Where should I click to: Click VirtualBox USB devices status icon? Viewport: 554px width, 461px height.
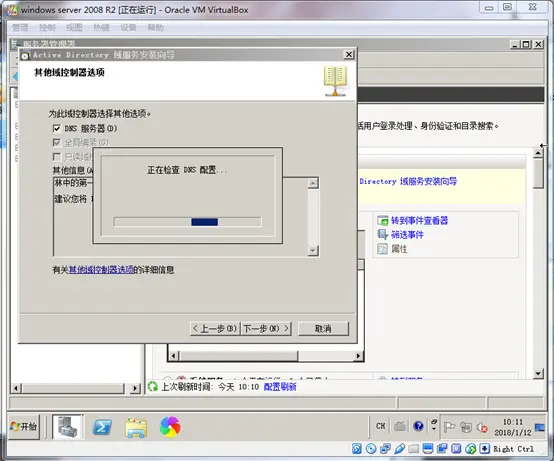pos(400,449)
